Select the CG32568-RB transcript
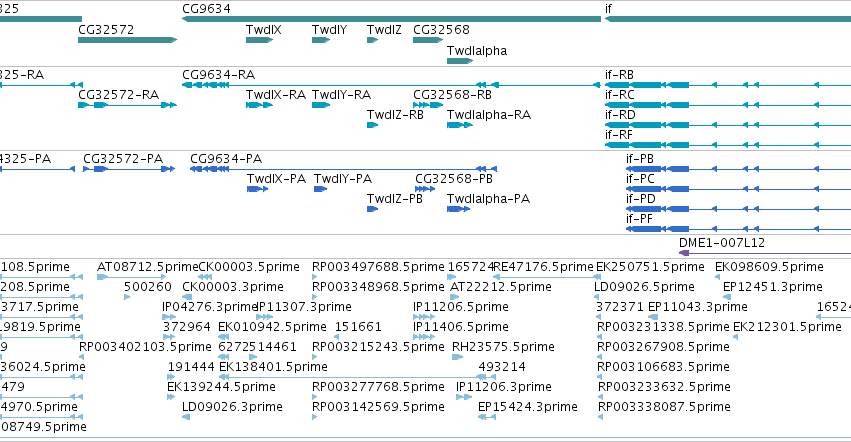The width and height of the screenshot is (851, 442). (428, 105)
